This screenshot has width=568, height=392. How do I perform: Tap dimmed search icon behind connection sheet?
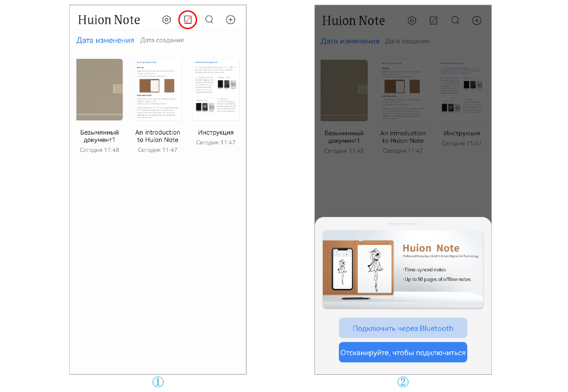coord(455,20)
